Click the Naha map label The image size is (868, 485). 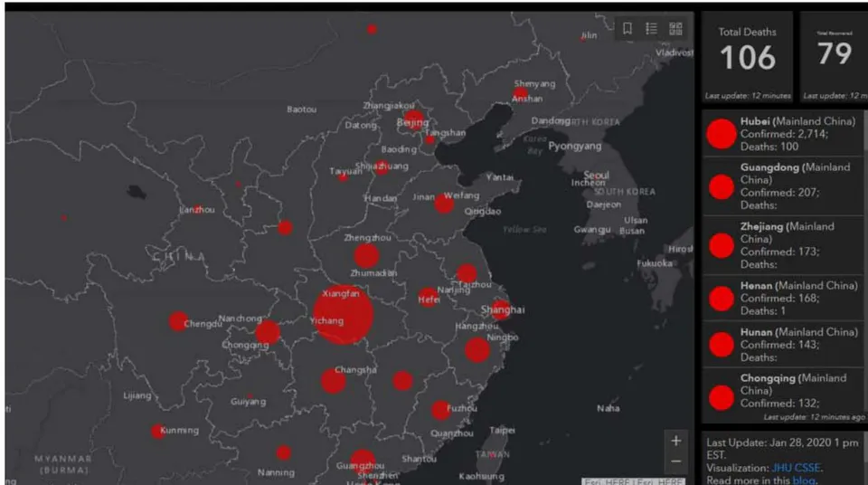coord(608,408)
